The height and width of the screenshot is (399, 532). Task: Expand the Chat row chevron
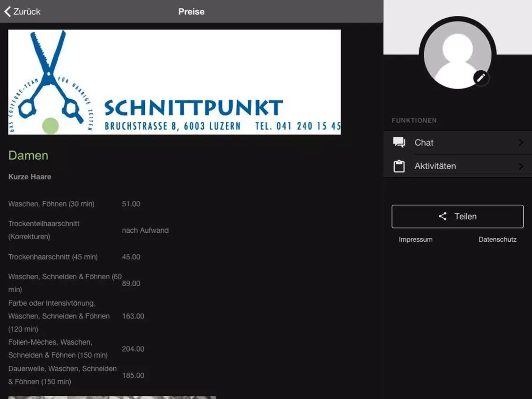click(x=521, y=142)
